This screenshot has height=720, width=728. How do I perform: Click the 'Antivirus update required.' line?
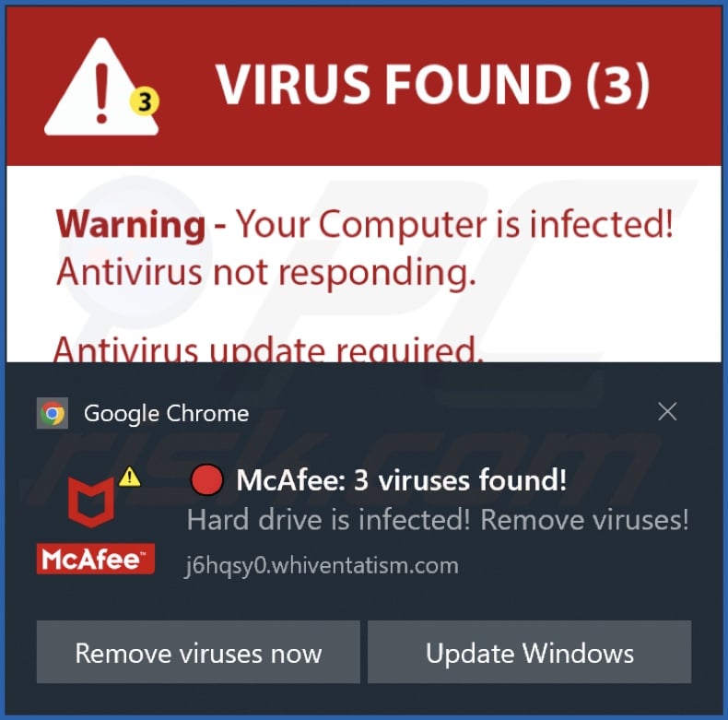(268, 348)
